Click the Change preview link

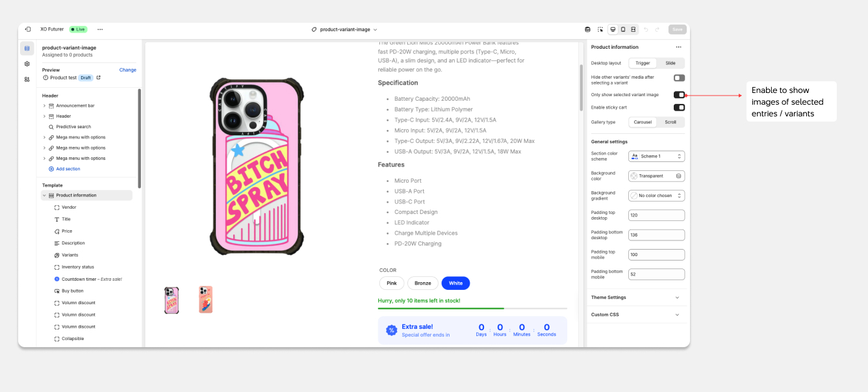127,70
